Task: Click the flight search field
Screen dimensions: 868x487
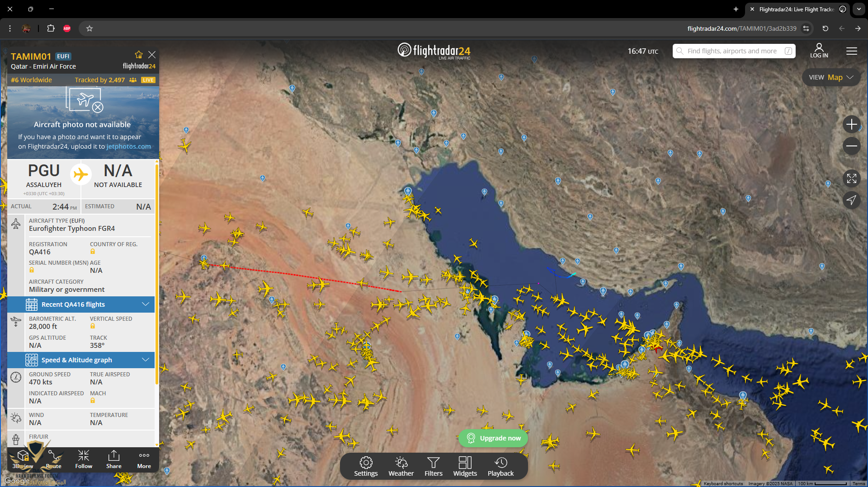Action: (x=732, y=51)
